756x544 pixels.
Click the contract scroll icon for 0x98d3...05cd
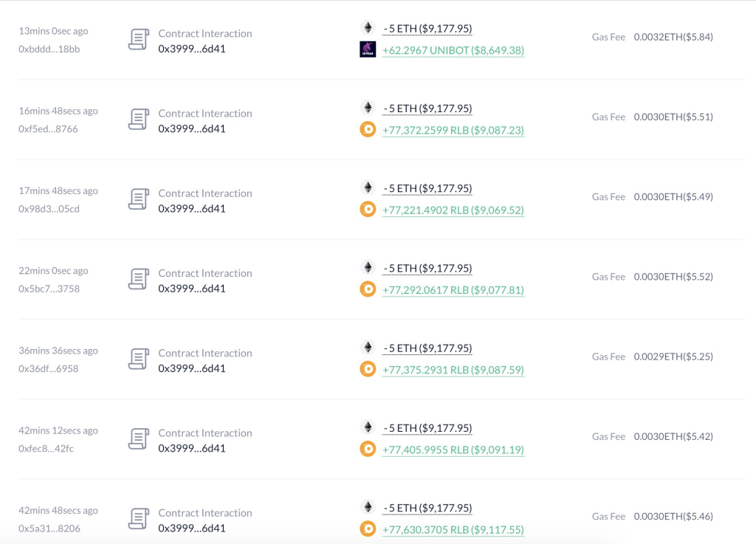(x=138, y=199)
